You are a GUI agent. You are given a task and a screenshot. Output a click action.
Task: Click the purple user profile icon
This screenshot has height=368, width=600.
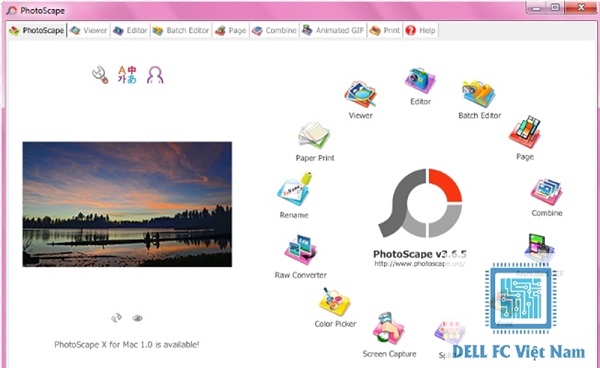155,75
